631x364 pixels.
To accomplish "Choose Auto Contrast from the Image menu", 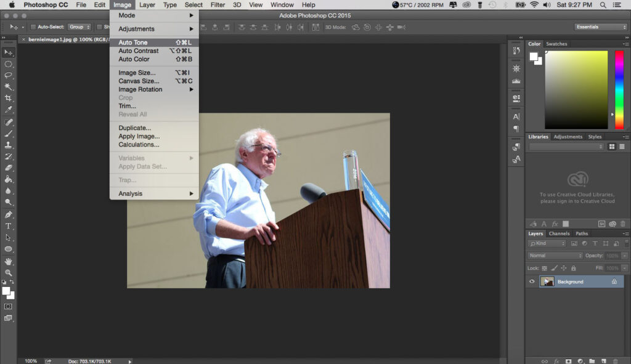I will point(138,51).
